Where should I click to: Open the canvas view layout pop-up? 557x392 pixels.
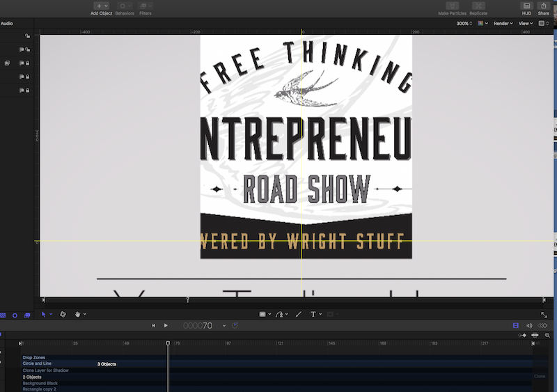click(x=544, y=24)
